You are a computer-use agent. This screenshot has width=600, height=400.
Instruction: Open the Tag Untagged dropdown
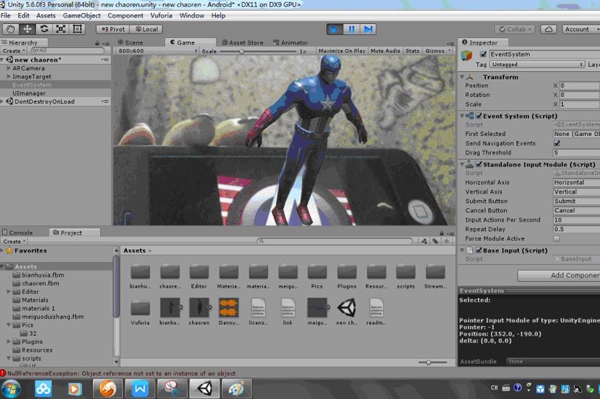[537, 64]
